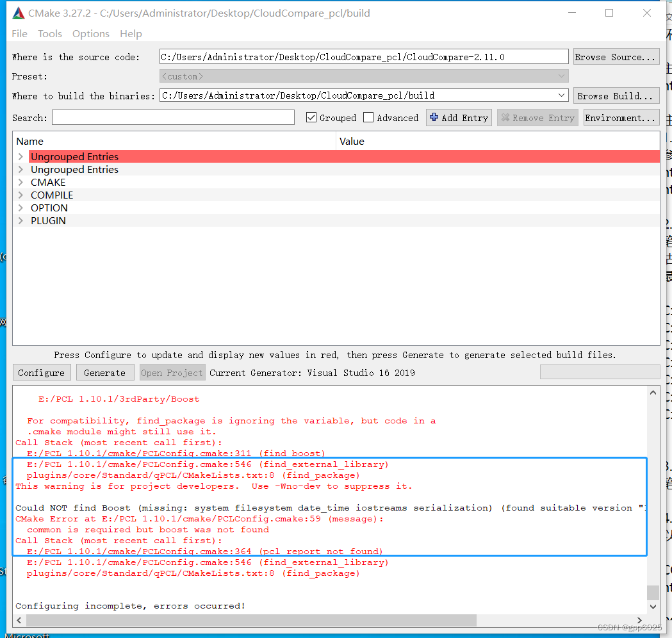Viewport: 672px width, 638px height.
Task: Click the Add Entry plus button
Action: 459,117
